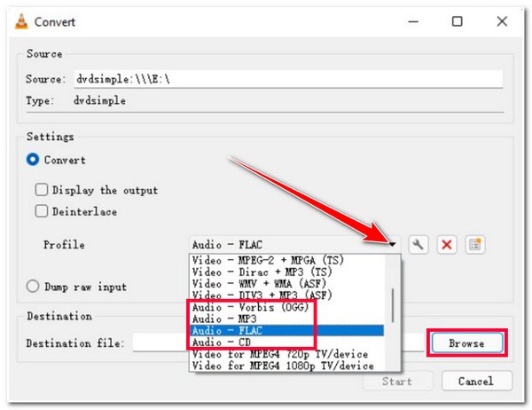
Task: Create a new profile with the list icon
Action: point(474,244)
